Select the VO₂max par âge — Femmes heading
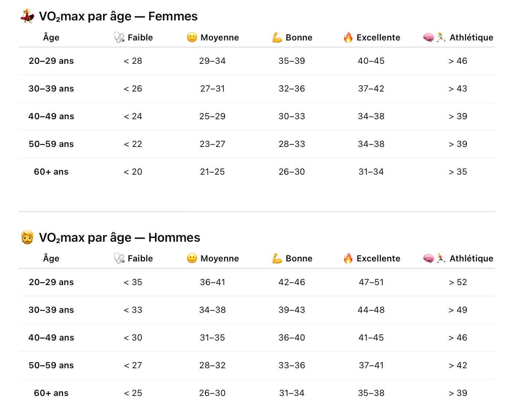The height and width of the screenshot is (420, 515). coord(118,16)
